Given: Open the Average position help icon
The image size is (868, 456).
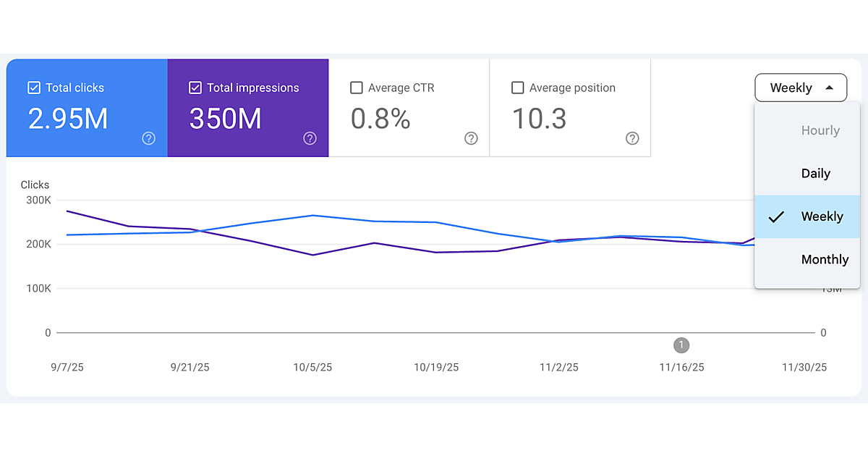Looking at the screenshot, I should (x=632, y=138).
